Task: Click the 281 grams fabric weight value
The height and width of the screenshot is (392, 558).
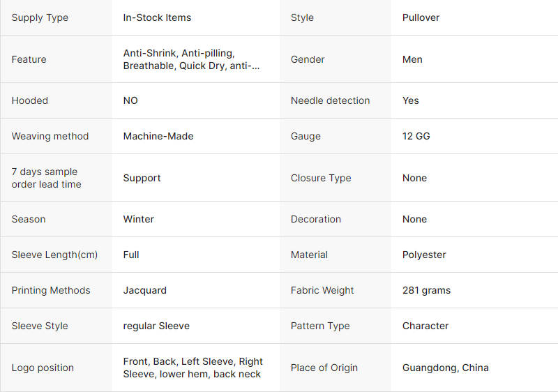Action: (x=426, y=290)
